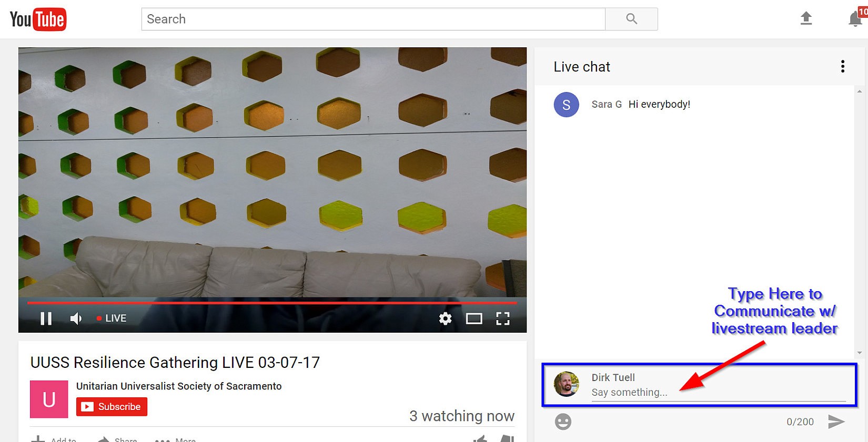868x442 pixels.
Task: Click the YouTube logo
Action: point(38,19)
